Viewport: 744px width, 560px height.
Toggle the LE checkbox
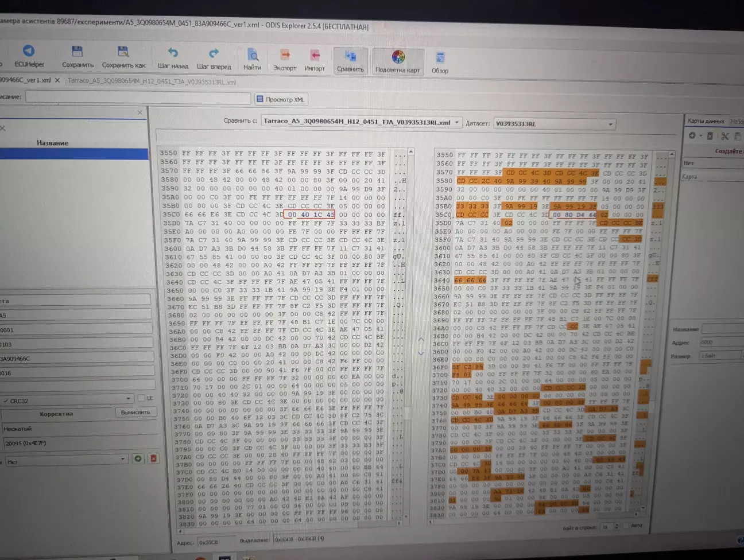[x=142, y=398]
